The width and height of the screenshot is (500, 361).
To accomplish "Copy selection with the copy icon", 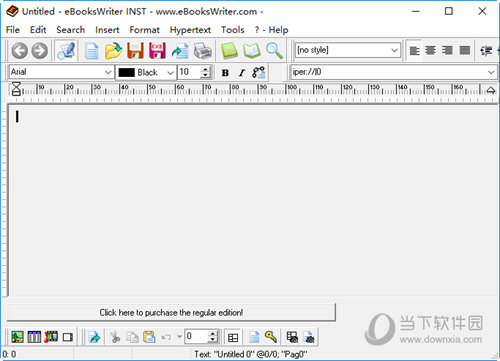I will [132, 337].
